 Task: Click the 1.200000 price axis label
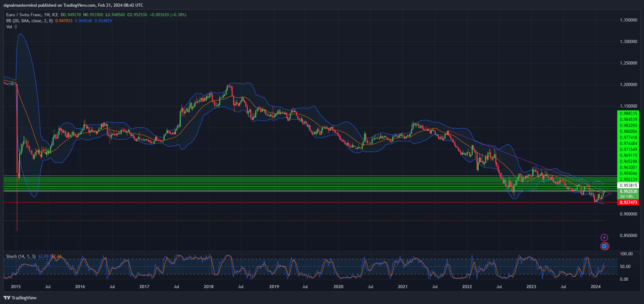[628, 85]
